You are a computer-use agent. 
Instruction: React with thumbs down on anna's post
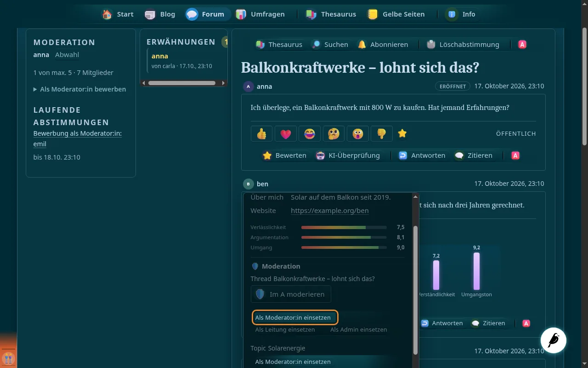[381, 134]
